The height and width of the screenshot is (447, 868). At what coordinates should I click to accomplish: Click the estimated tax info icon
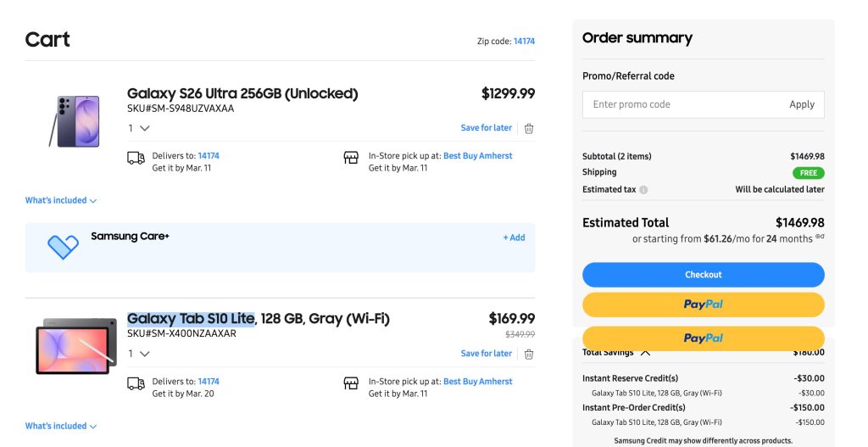pos(643,190)
